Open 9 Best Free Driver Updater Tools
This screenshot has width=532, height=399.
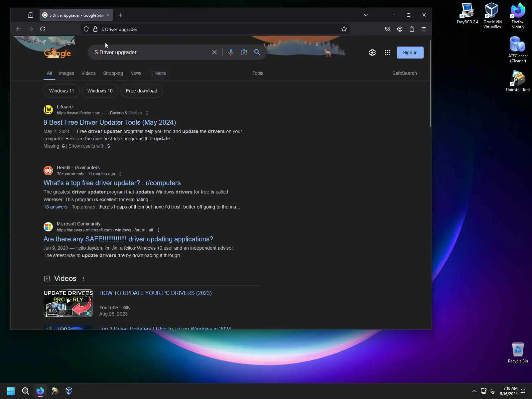[x=110, y=122]
